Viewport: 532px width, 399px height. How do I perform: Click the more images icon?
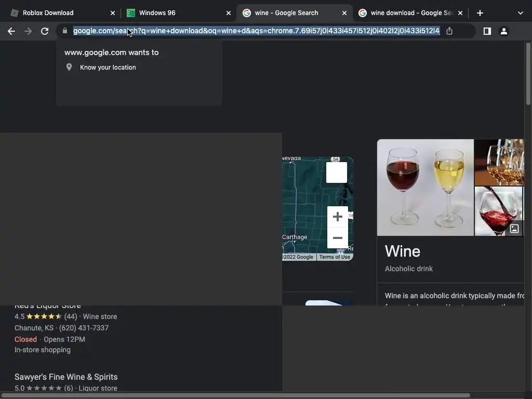pos(514,229)
